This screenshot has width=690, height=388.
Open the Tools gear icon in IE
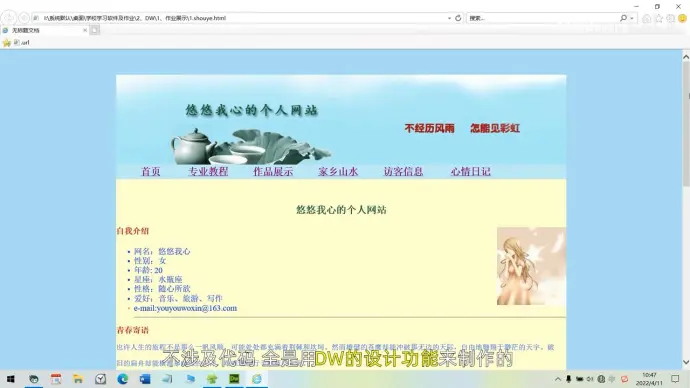tap(670, 18)
